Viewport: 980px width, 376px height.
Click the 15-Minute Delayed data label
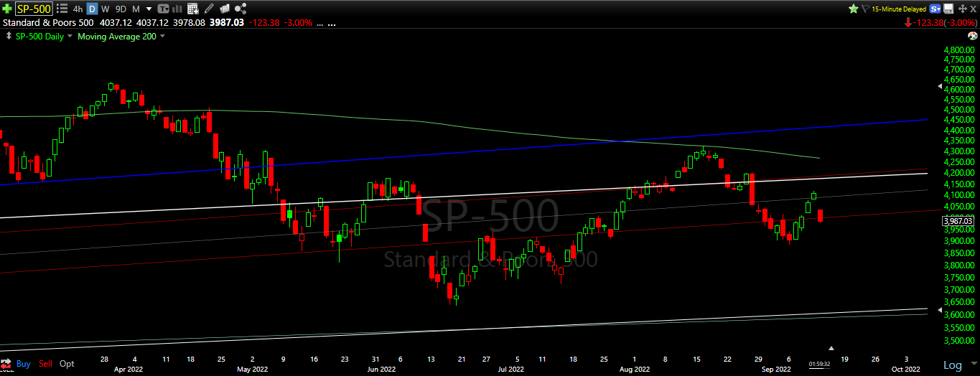[x=899, y=9]
